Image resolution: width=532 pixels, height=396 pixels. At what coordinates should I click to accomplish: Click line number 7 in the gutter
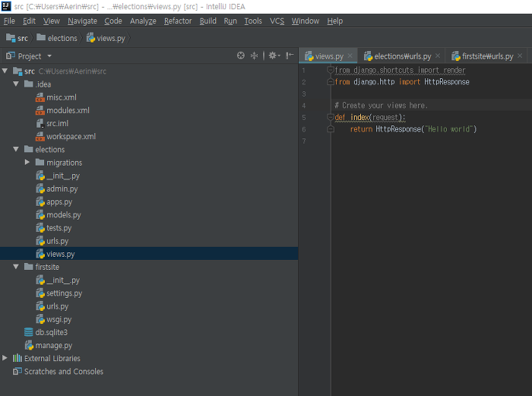pyautogui.click(x=304, y=141)
